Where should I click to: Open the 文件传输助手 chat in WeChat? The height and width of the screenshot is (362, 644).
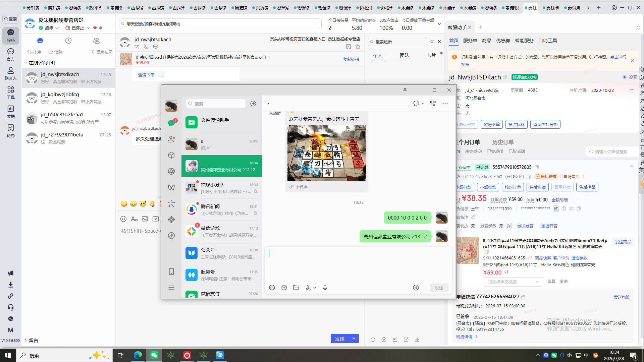click(222, 122)
